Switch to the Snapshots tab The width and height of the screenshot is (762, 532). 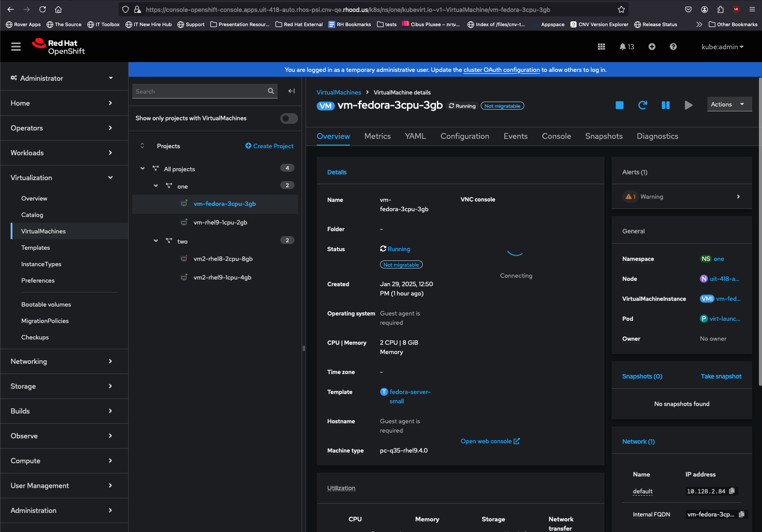tap(604, 136)
